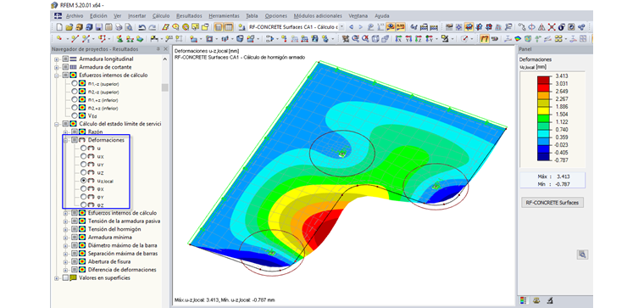This screenshot has width=644, height=308.
Task: Select Diferencia de deformaciones tree item
Action: click(122, 270)
